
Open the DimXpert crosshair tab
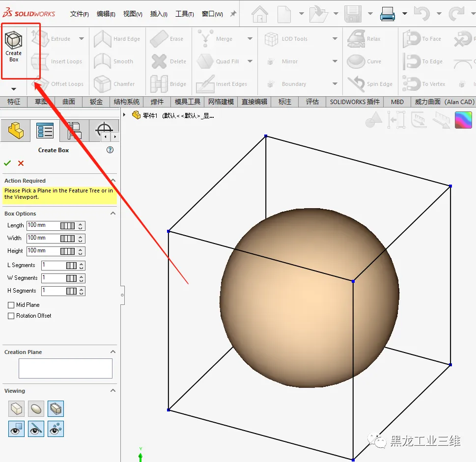104,131
